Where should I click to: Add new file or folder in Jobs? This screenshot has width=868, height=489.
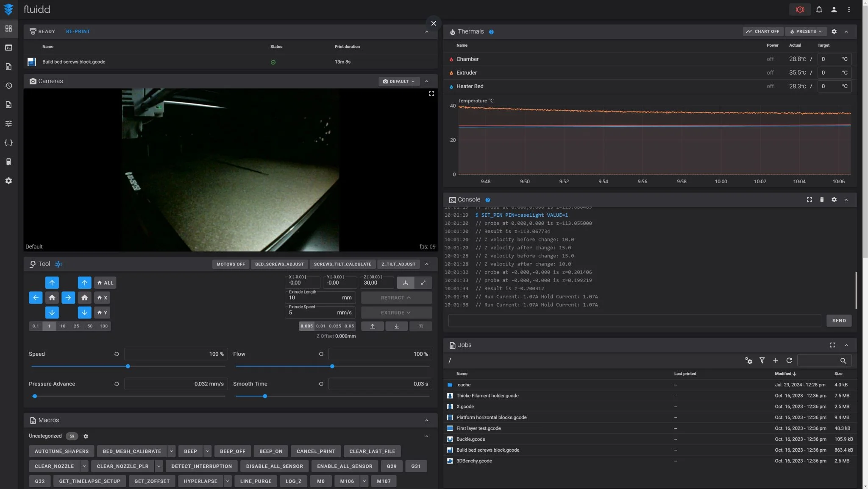[775, 360]
